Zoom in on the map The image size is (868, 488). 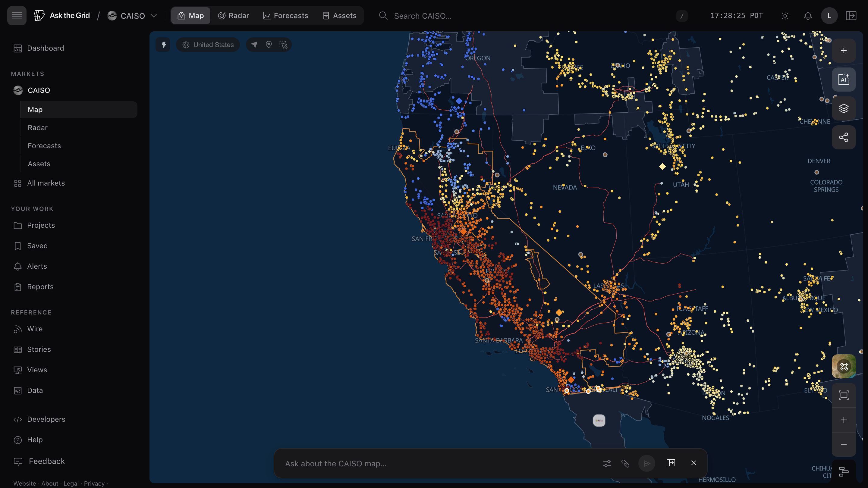pos(844,420)
